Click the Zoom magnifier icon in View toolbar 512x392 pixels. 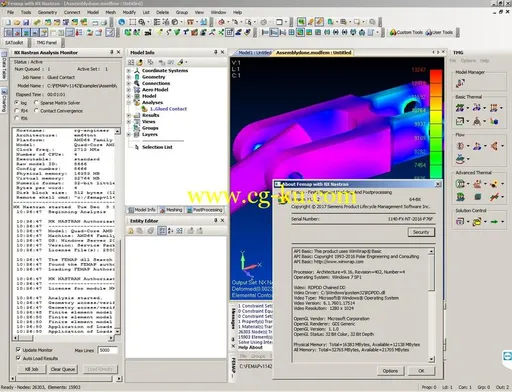point(142,22)
